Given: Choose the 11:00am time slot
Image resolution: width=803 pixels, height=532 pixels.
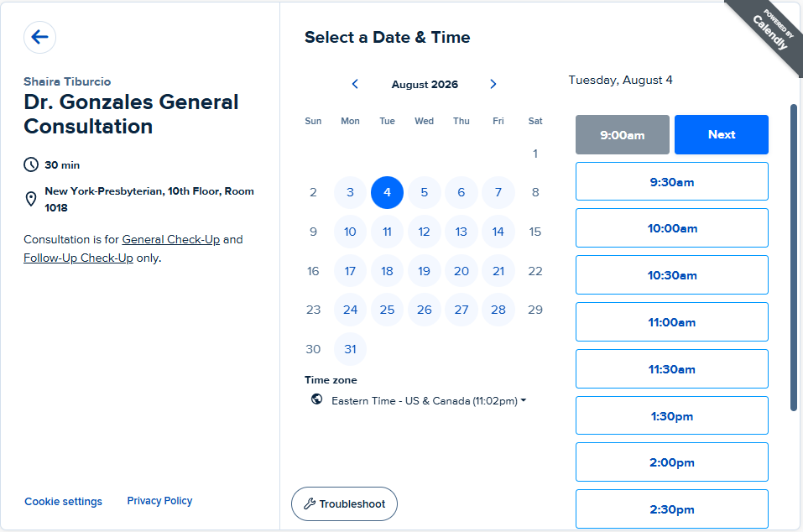Looking at the screenshot, I should click(x=672, y=322).
